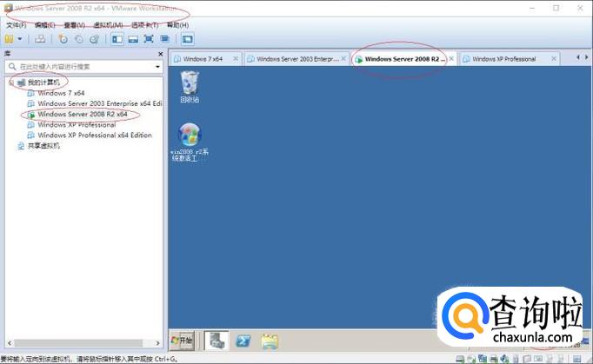Close the Windows XP Professional tab
Image resolution: width=593 pixels, height=364 pixels.
point(554,58)
